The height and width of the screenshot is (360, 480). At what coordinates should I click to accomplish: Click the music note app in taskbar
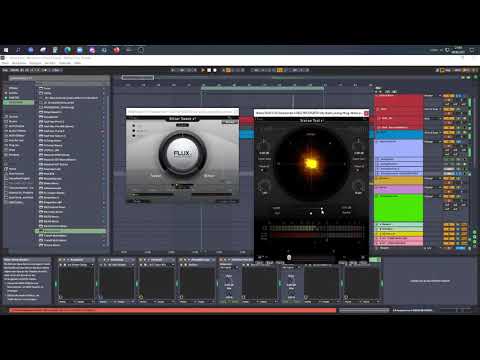pyautogui.click(x=18, y=50)
